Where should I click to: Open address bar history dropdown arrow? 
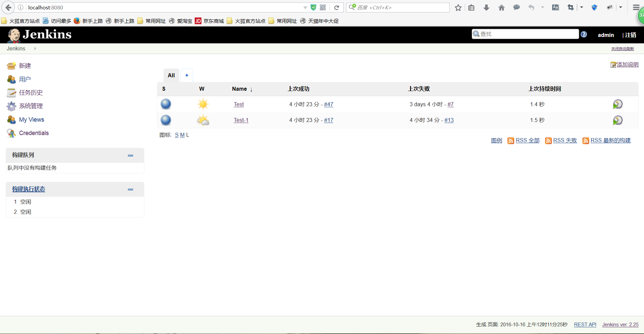pyautogui.click(x=305, y=7)
